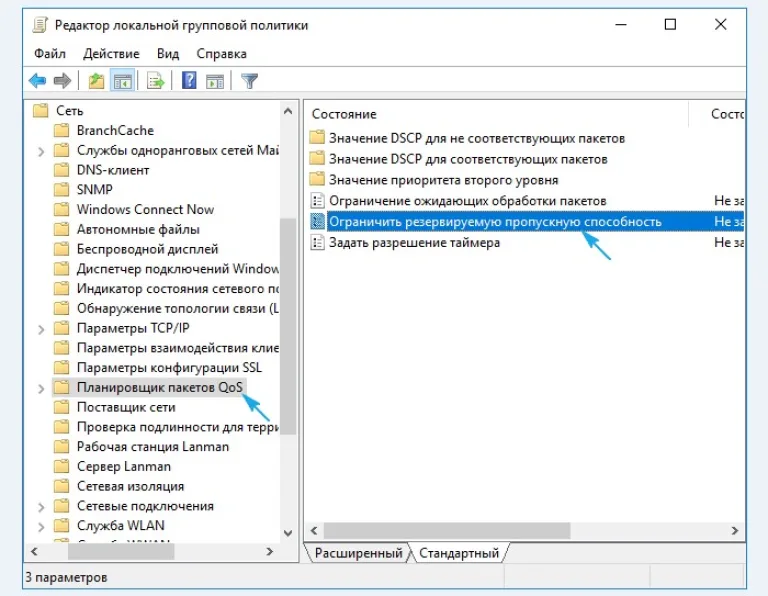
Task: Select "Проверка подлинности для" tree item
Action: (177, 427)
